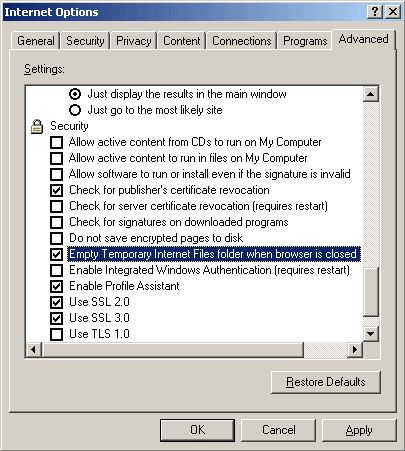Click the scroll down arrow in settings list
This screenshot has width=405, height=451.
371,333
